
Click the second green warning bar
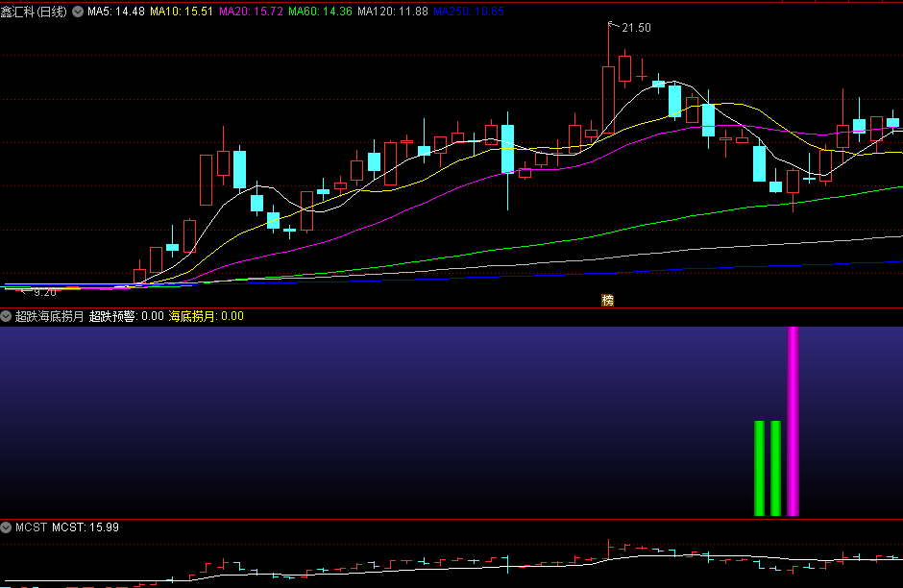(x=776, y=468)
